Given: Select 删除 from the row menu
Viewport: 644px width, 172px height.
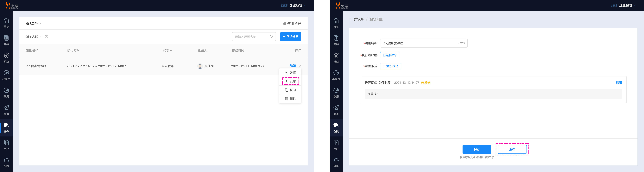Looking at the screenshot, I should [290, 99].
